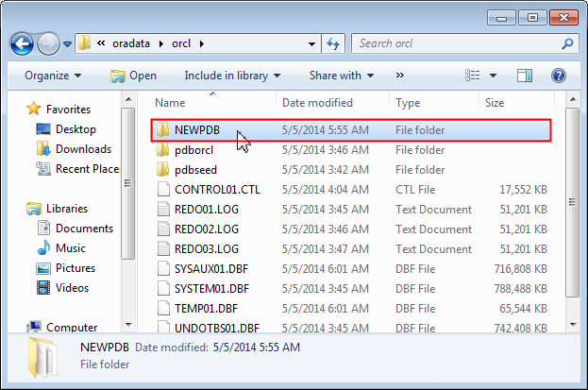This screenshot has height=390, width=588.
Task: Open the Include in library menu
Action: tap(232, 76)
